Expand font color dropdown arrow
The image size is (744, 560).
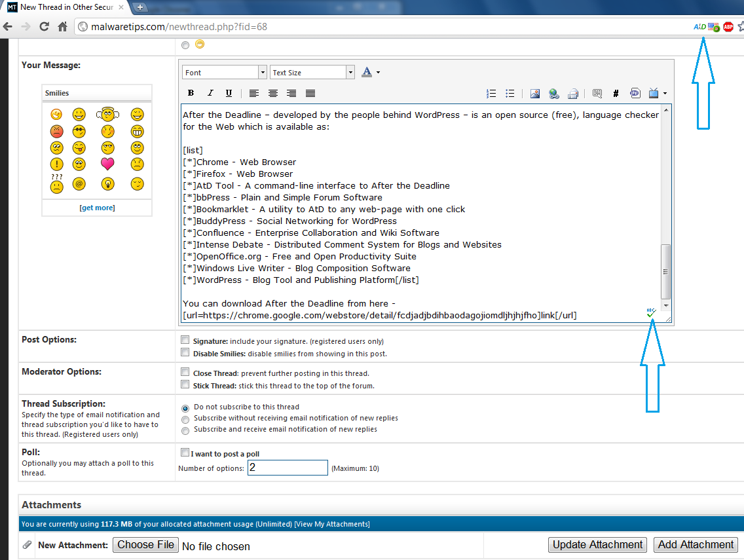[x=378, y=73]
